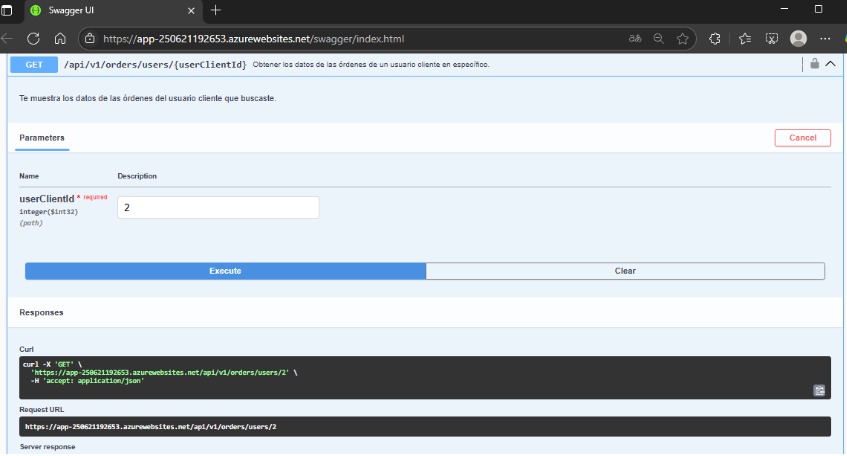The width and height of the screenshot is (847, 456).
Task: Add page to favorites star icon
Action: 683,39
